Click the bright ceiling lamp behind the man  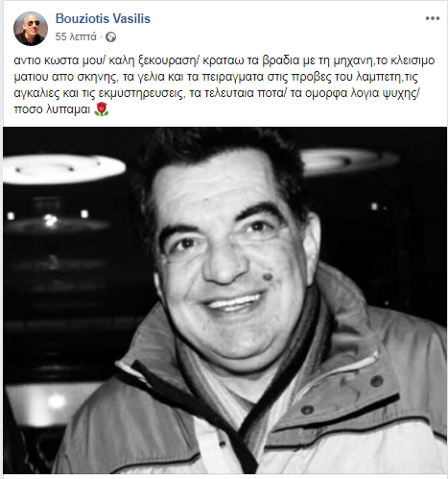tap(64, 169)
